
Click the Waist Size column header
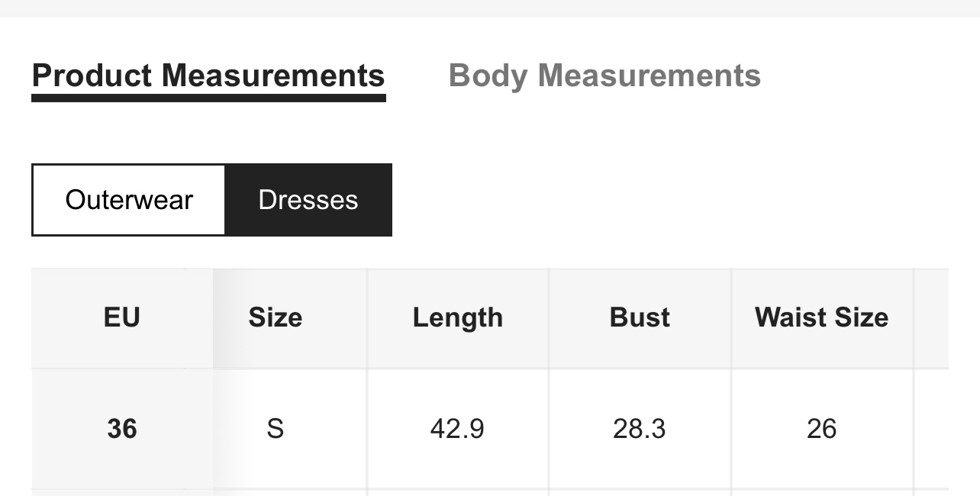pos(821,317)
